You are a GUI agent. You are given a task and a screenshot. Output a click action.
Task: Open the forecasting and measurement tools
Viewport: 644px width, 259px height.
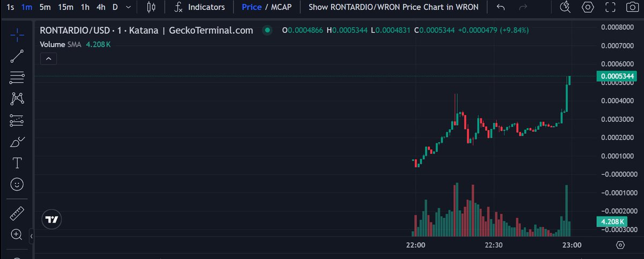(x=17, y=120)
